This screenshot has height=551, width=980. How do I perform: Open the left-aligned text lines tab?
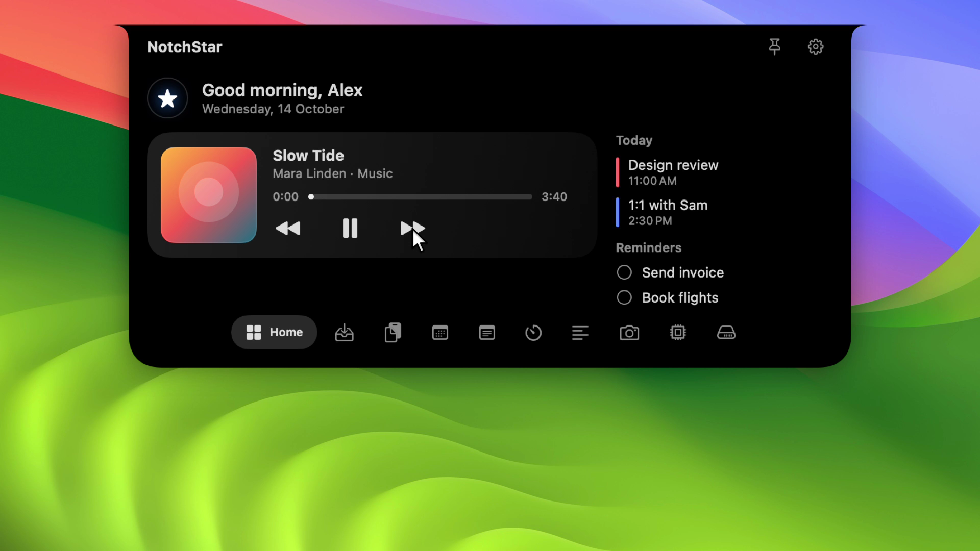point(580,333)
